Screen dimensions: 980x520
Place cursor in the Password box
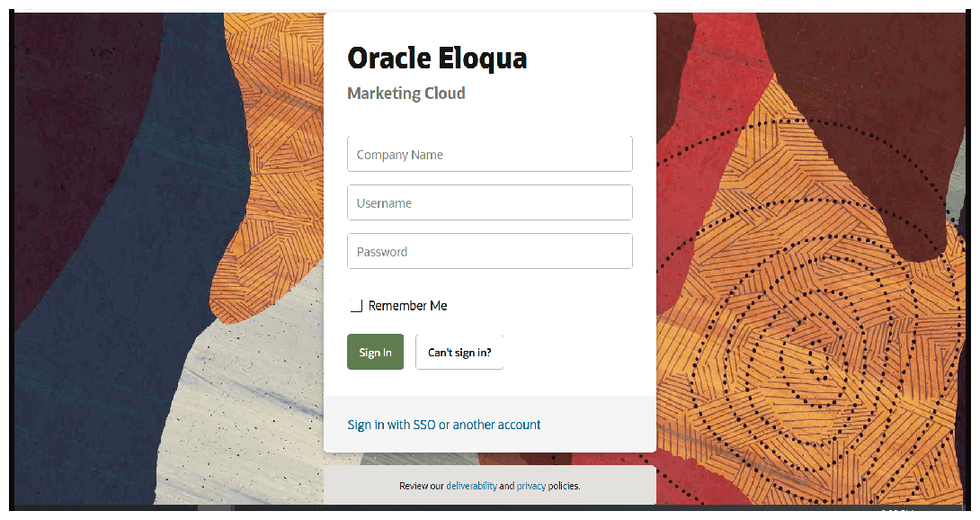[x=489, y=251]
